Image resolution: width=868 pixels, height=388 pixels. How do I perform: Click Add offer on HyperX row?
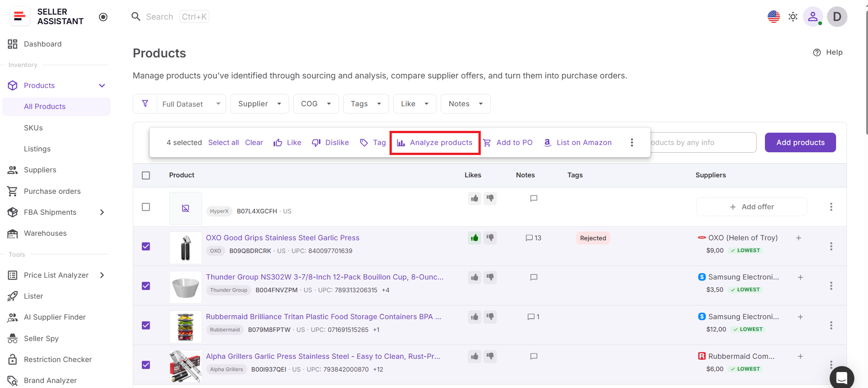[x=751, y=207]
